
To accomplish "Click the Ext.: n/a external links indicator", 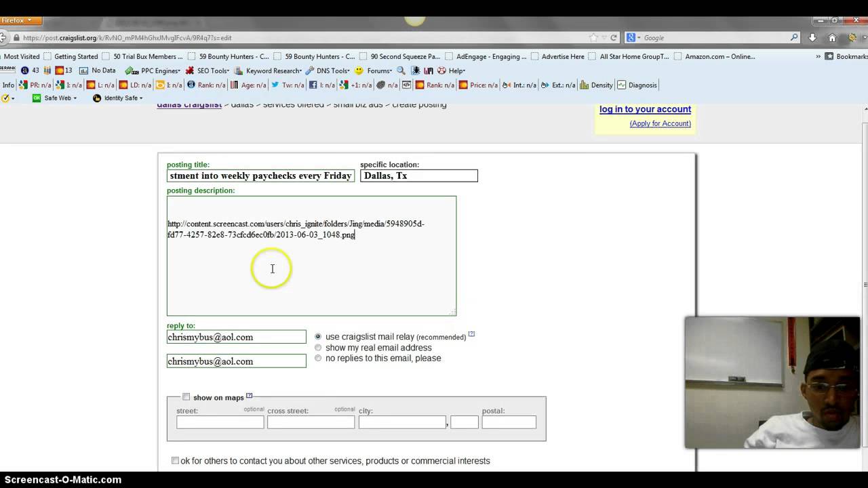I will tap(558, 85).
